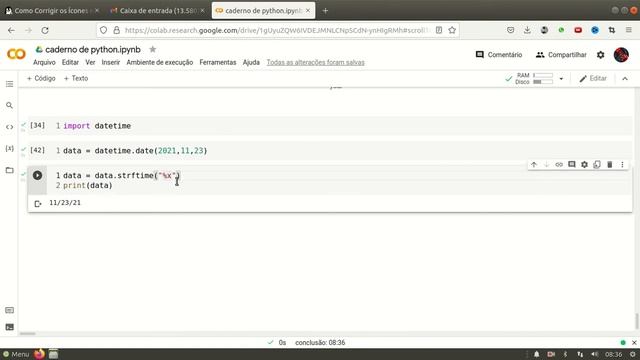The image size is (640, 360).
Task: Open Ver menu
Action: 90,62
